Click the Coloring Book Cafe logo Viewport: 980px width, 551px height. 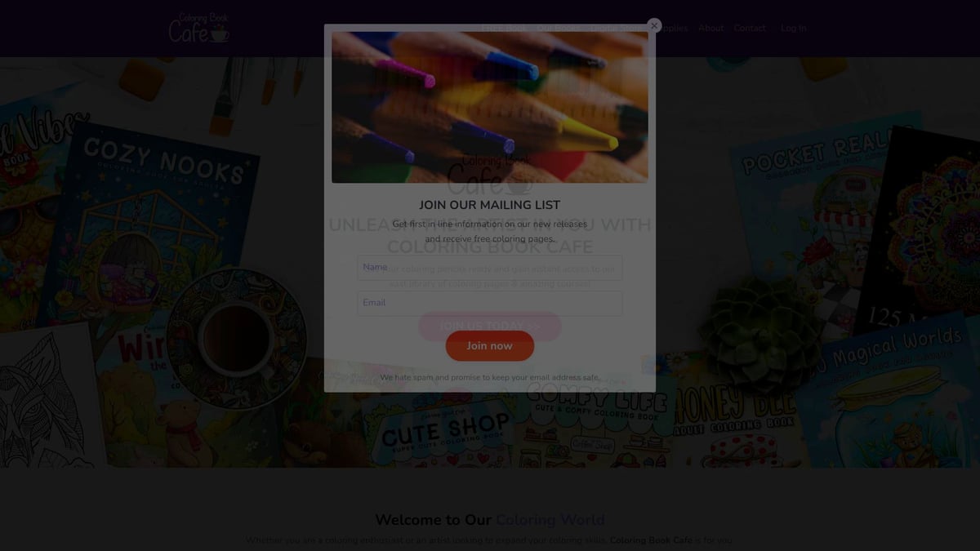[198, 28]
